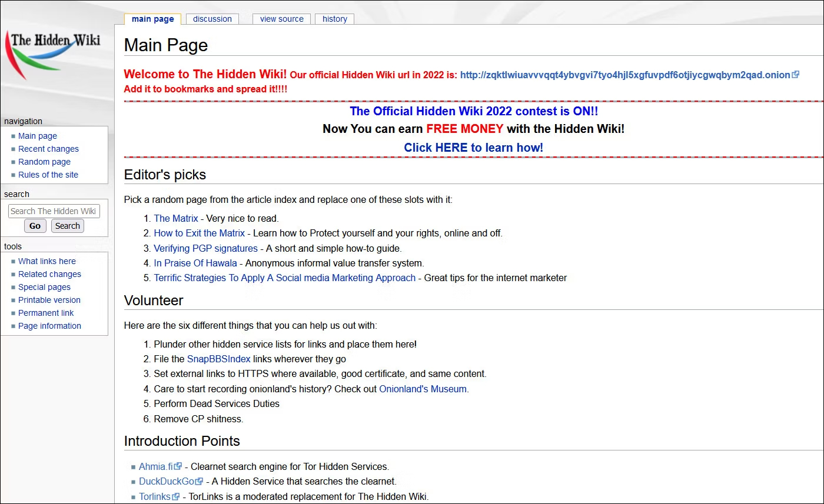The image size is (824, 504).
Task: Open the Onionland's Museum link
Action: click(423, 389)
